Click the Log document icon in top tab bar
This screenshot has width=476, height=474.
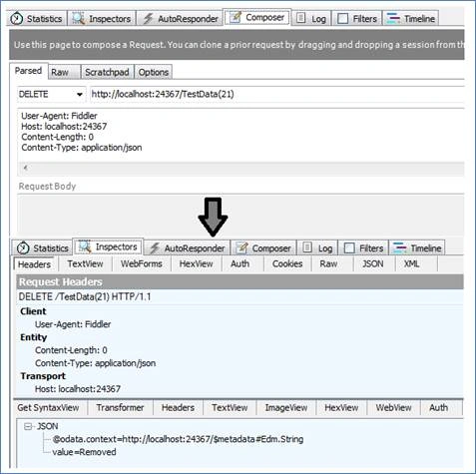coord(300,18)
